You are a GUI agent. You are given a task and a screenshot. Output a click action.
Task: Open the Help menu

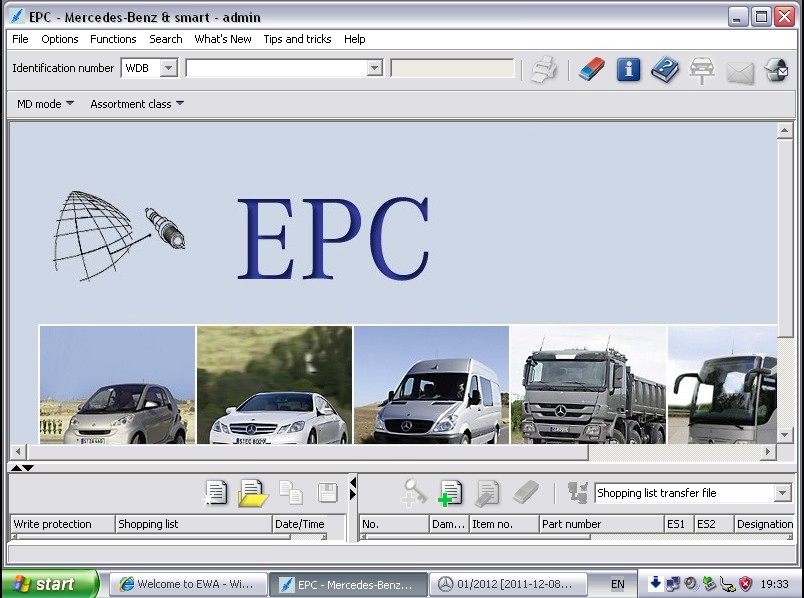(x=354, y=39)
